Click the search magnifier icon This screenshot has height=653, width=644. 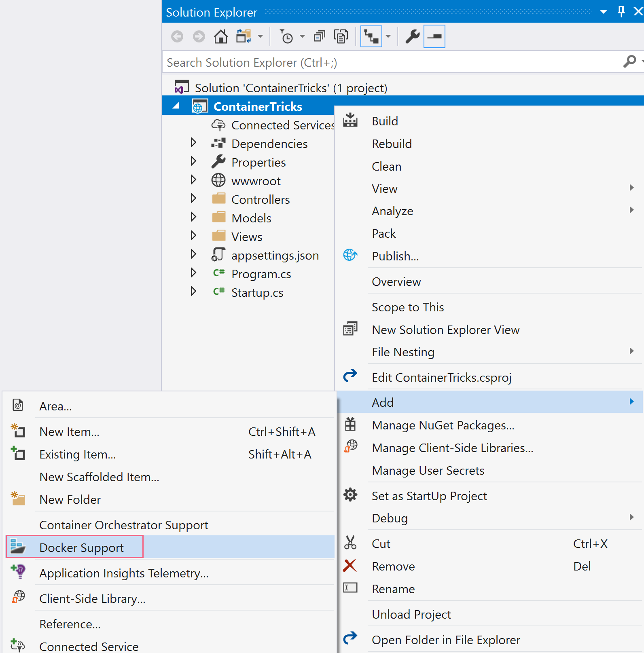(629, 61)
